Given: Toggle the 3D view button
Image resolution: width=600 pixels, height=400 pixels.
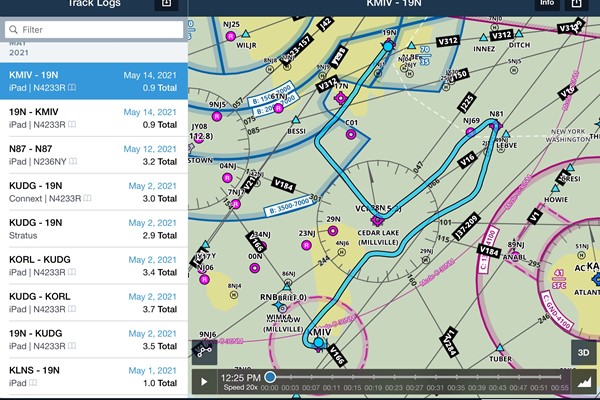Looking at the screenshot, I should pyautogui.click(x=581, y=352).
